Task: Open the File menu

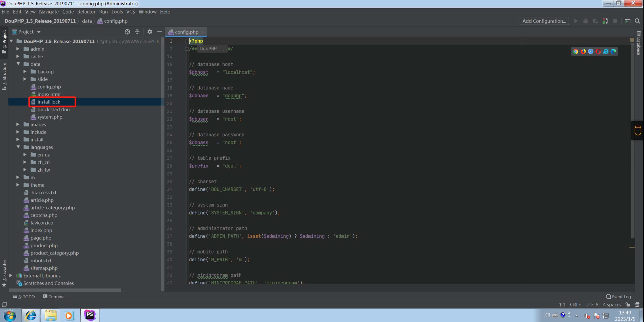Action: pyautogui.click(x=5, y=11)
